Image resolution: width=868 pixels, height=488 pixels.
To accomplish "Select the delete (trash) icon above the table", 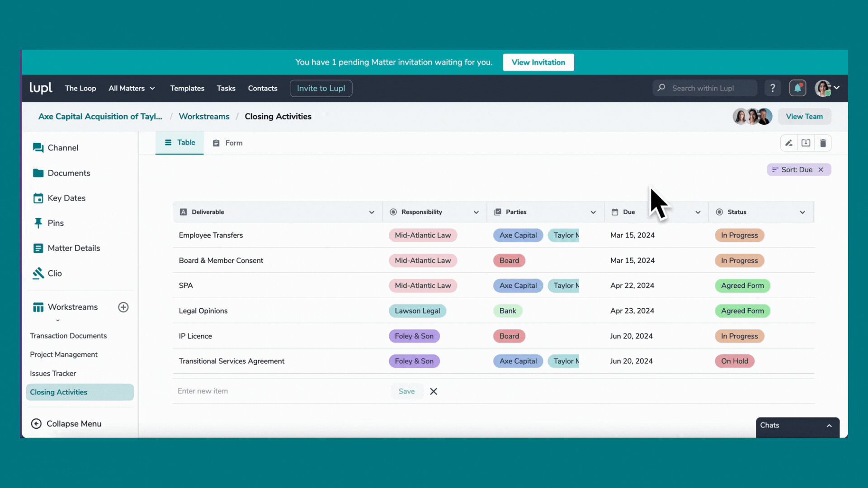I will (x=823, y=142).
